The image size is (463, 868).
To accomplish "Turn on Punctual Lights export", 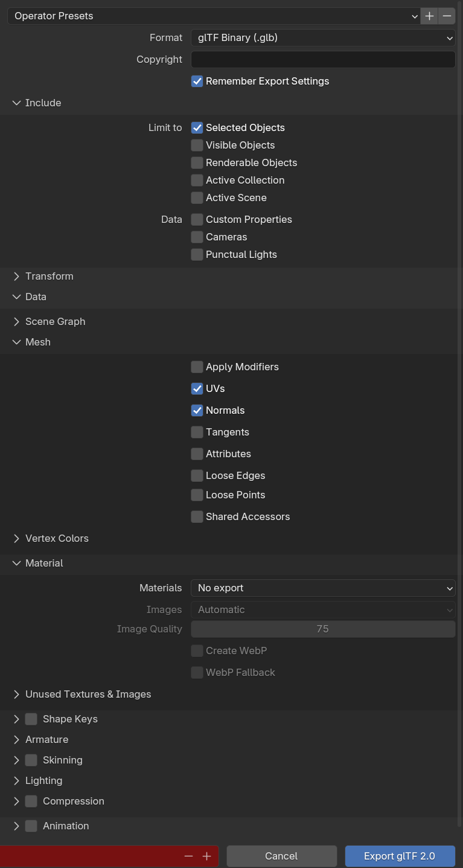I will click(197, 254).
